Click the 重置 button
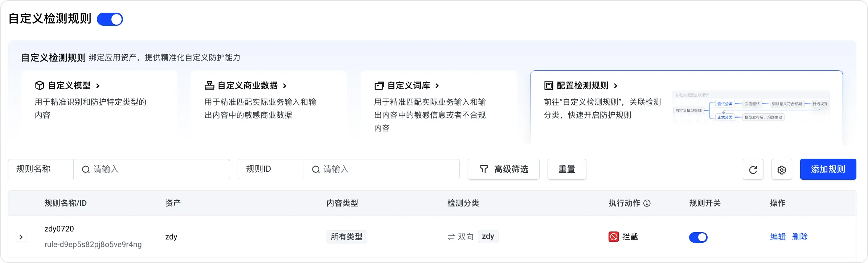The height and width of the screenshot is (263, 868). click(567, 169)
